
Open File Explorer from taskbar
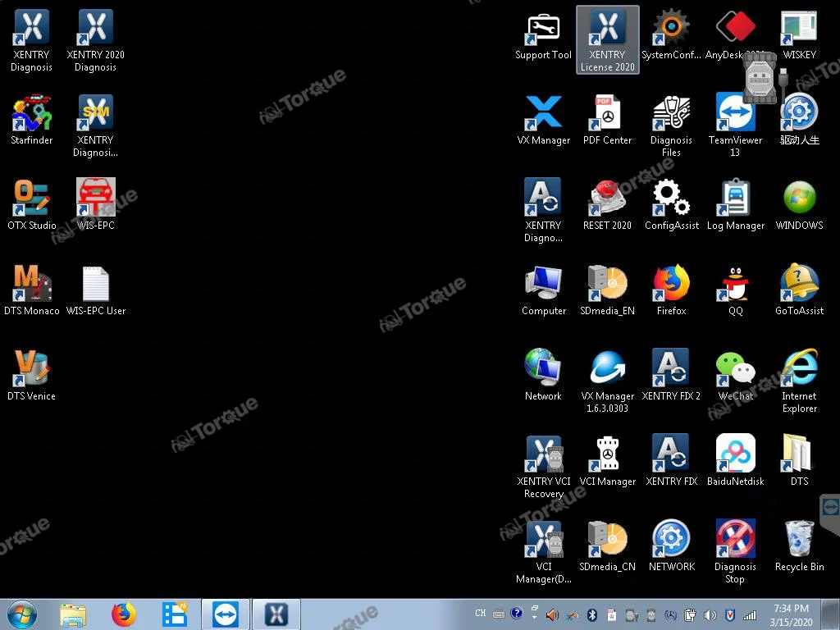73,614
